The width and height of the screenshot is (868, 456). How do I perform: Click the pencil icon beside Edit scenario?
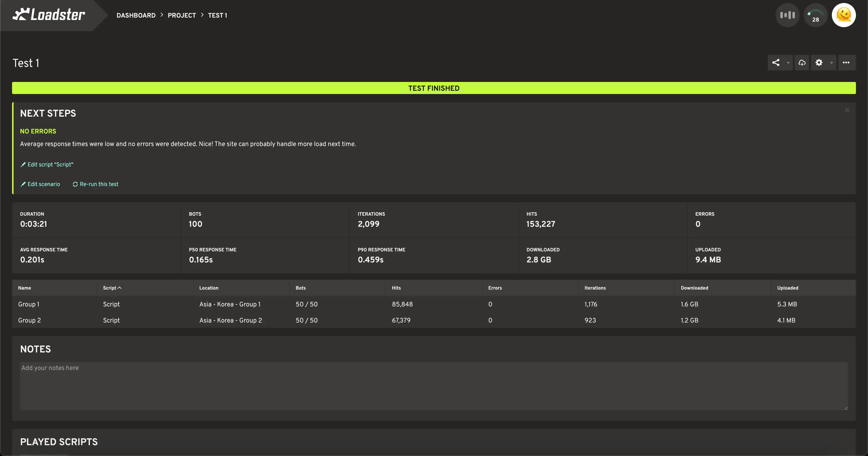[23, 184]
